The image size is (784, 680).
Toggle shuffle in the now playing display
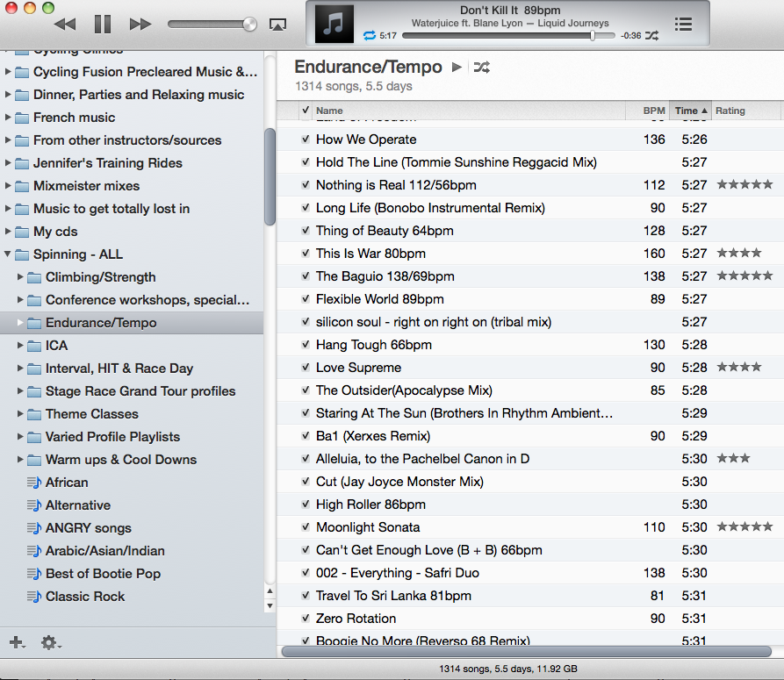(652, 35)
